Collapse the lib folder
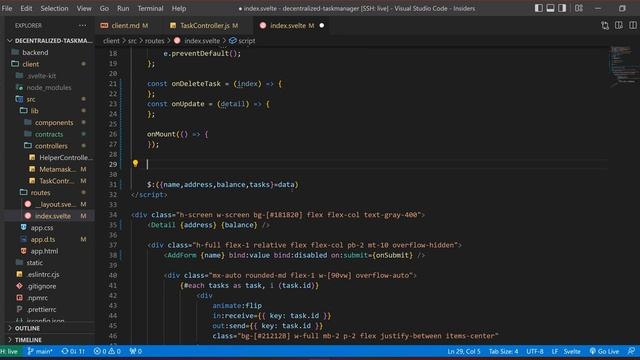 coord(34,111)
